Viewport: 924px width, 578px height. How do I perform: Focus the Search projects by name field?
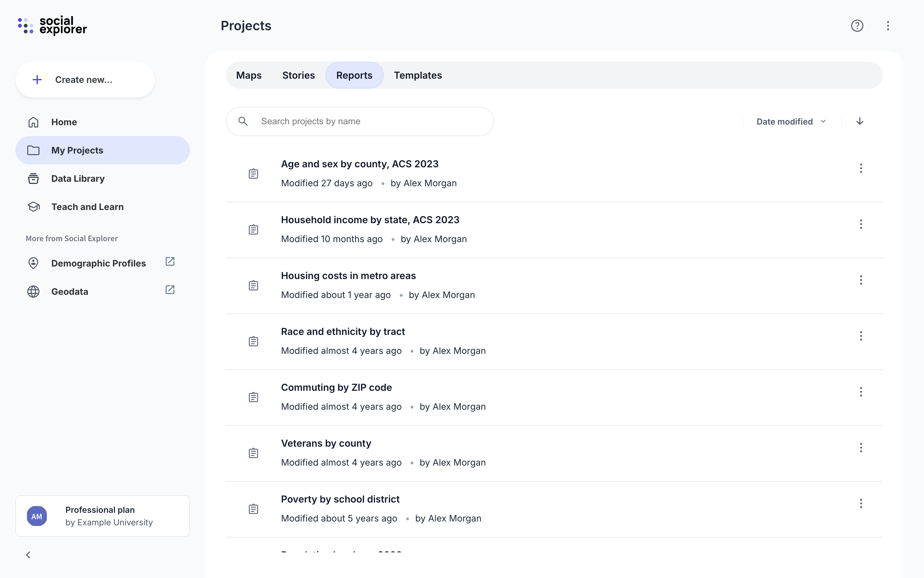coord(360,121)
